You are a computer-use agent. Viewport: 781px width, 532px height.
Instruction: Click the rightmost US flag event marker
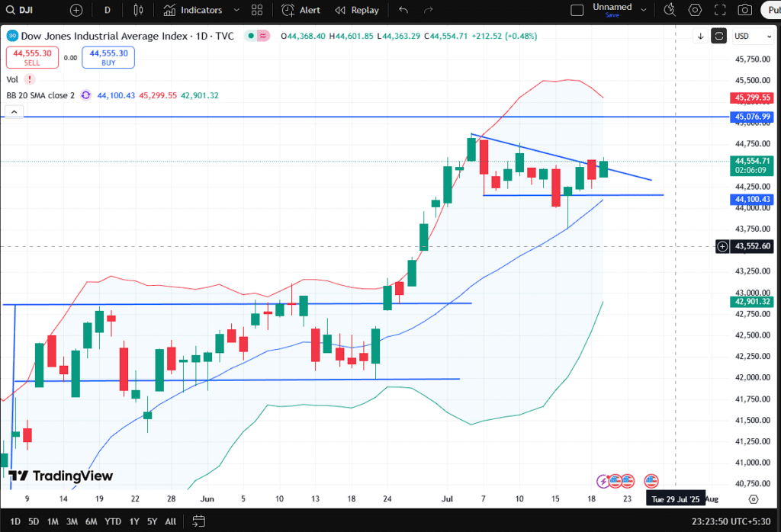click(651, 481)
